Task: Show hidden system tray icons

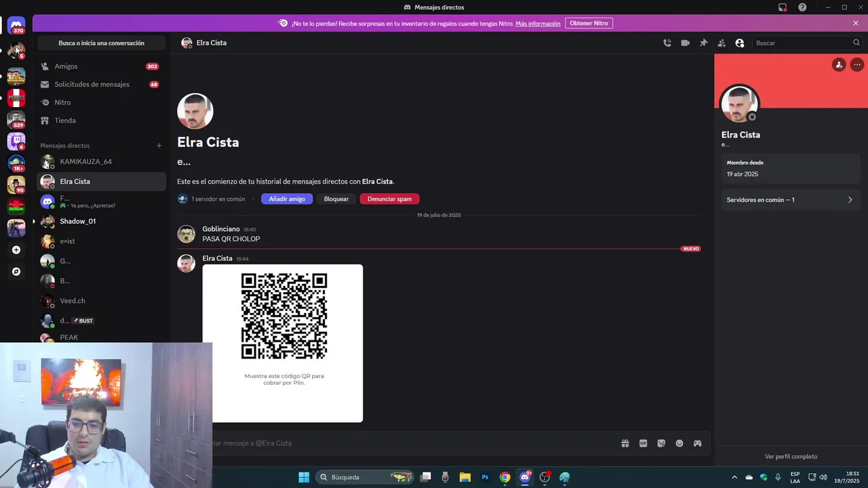Action: click(734, 477)
